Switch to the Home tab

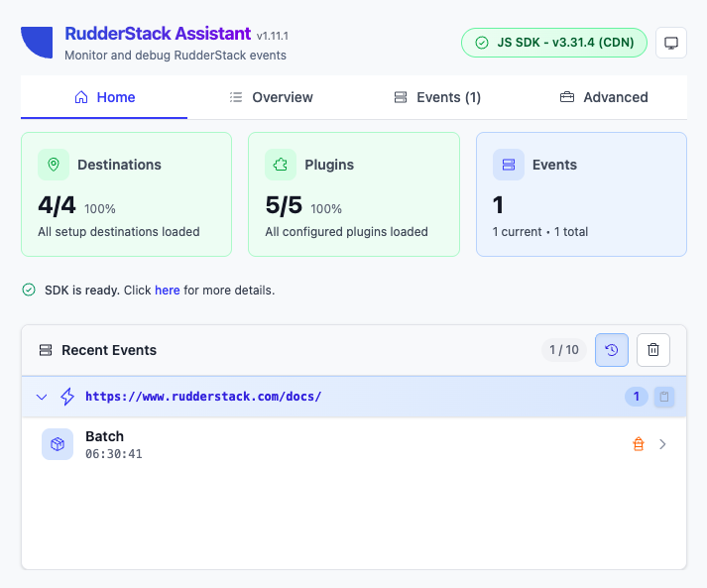[x=104, y=97]
